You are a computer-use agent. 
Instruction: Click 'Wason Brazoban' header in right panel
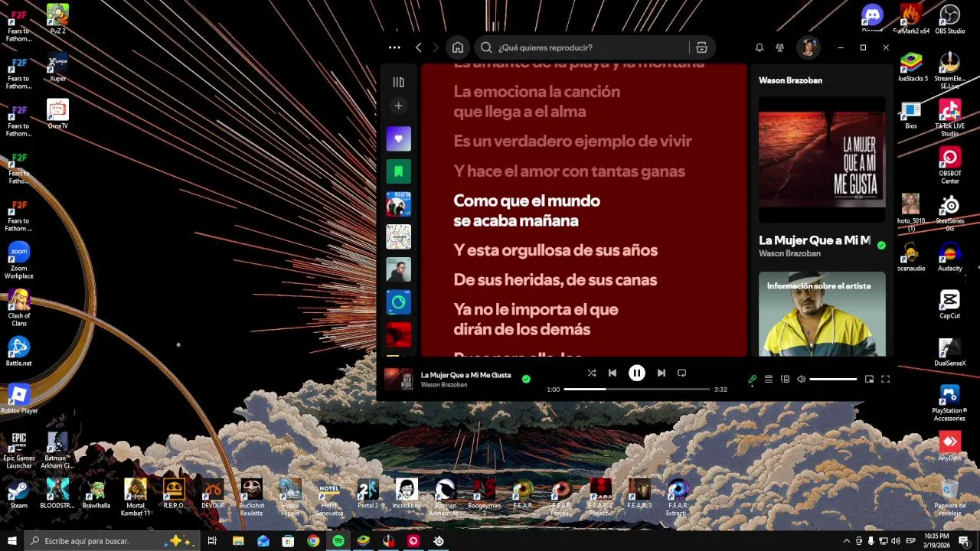pos(790,80)
